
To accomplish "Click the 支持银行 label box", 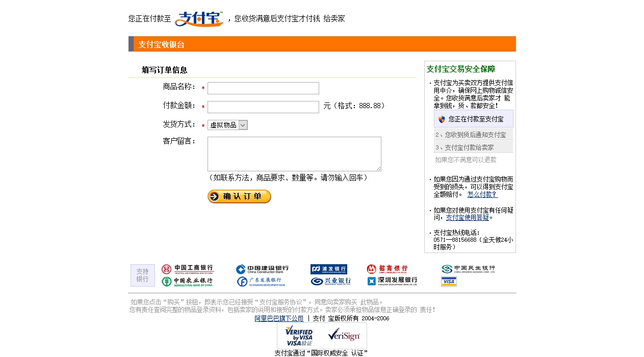I will (143, 275).
